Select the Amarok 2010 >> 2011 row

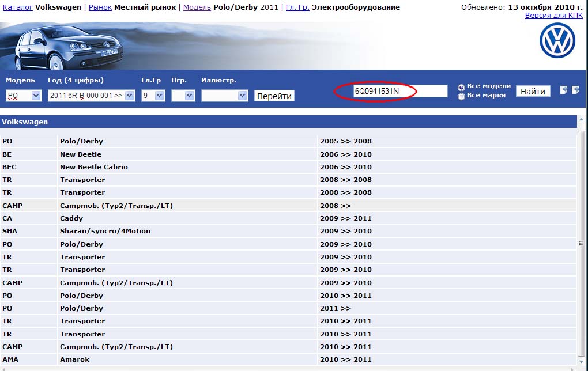pyautogui.click(x=173, y=359)
